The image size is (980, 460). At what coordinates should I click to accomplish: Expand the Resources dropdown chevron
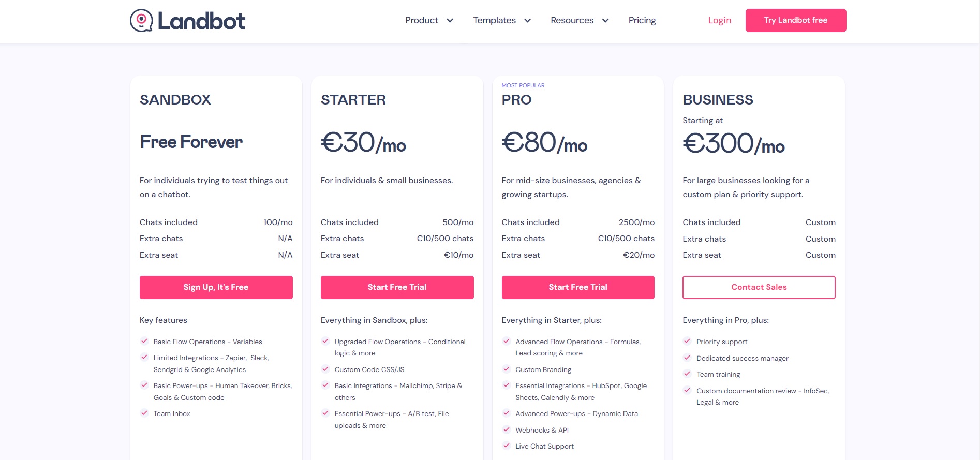click(605, 21)
